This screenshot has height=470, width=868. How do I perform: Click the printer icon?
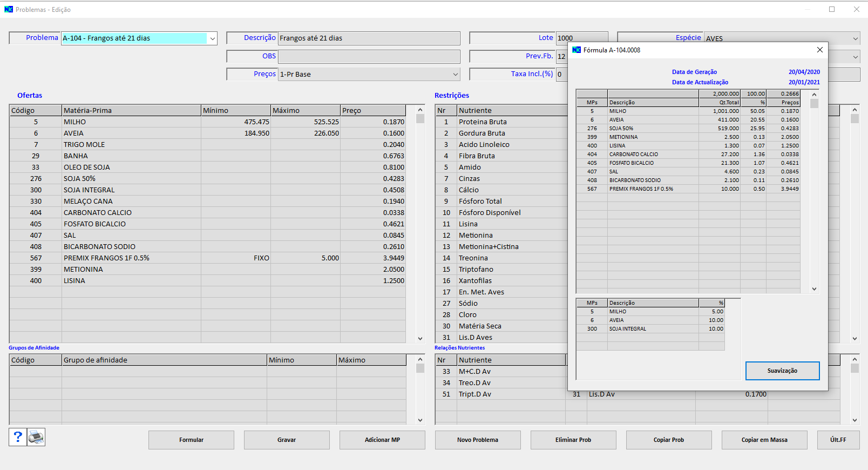(x=36, y=437)
